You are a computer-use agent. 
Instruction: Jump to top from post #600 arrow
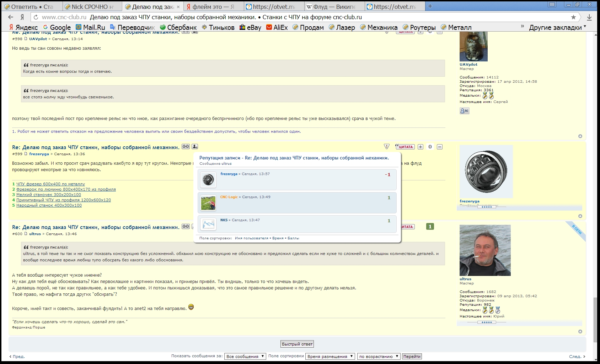[x=580, y=332]
